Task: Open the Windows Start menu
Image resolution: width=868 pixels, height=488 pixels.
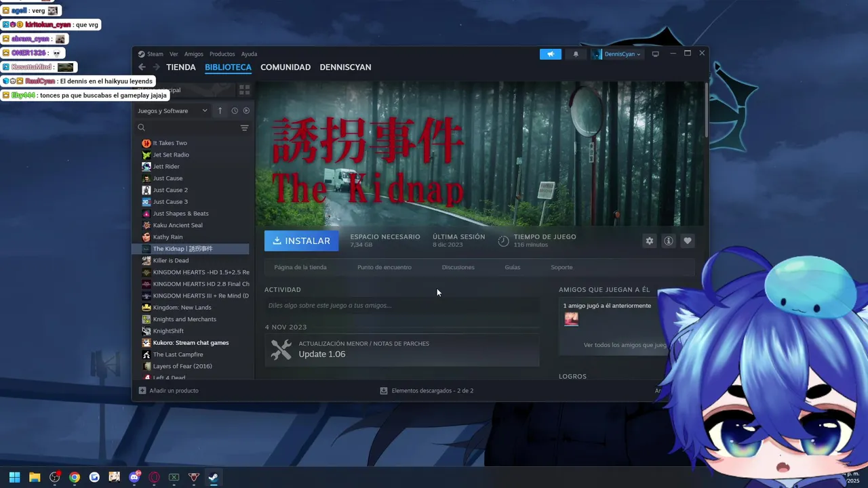Action: (x=14, y=477)
